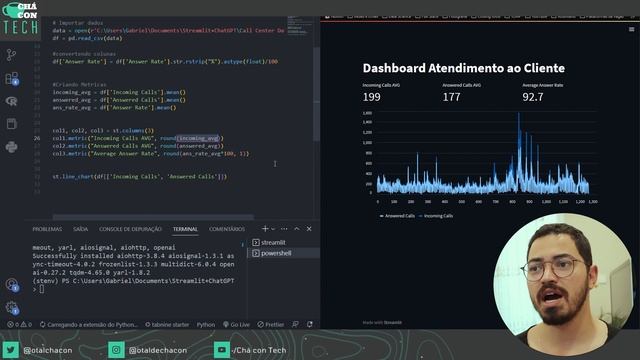The image size is (640, 360).
Task: Open the R extension sidebar icon
Action: coord(11,101)
